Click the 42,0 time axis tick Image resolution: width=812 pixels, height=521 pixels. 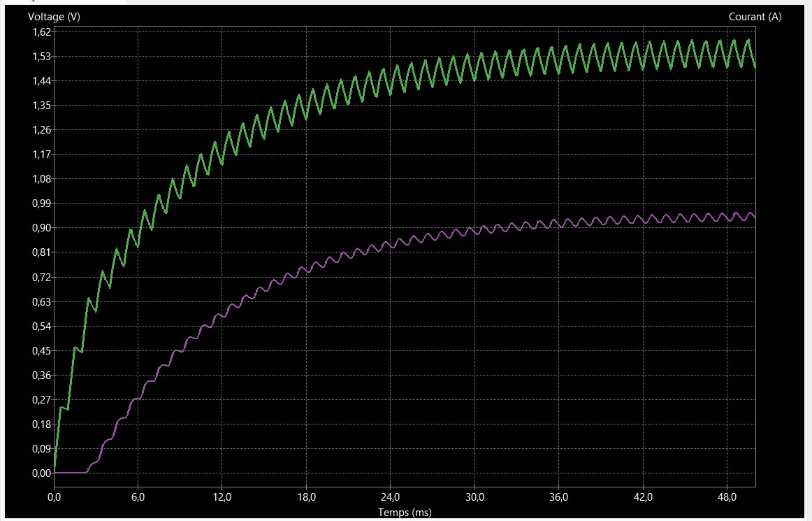tap(643, 497)
